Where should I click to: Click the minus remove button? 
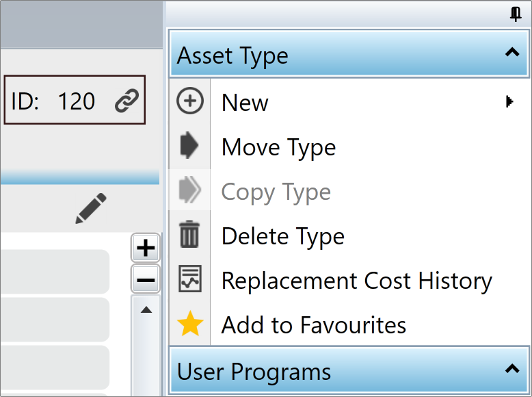(x=146, y=280)
